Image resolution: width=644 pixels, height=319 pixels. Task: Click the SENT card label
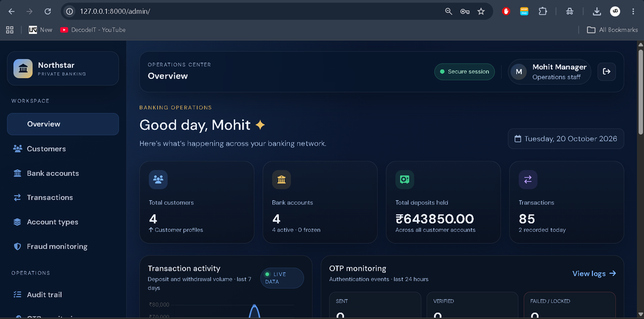(x=341, y=301)
